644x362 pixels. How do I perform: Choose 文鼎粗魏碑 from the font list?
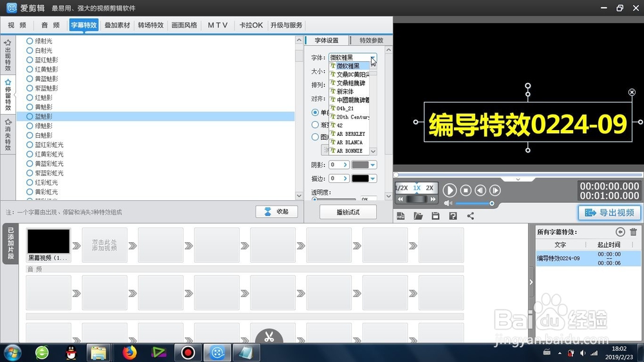[x=350, y=83]
